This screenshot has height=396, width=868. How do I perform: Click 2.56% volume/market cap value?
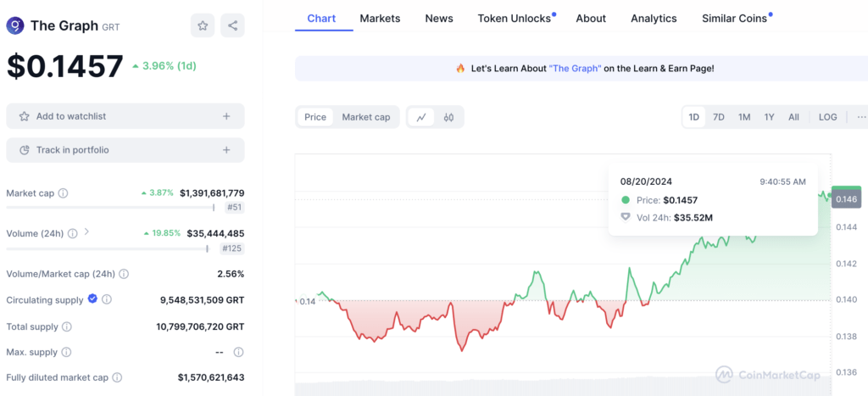coord(231,274)
